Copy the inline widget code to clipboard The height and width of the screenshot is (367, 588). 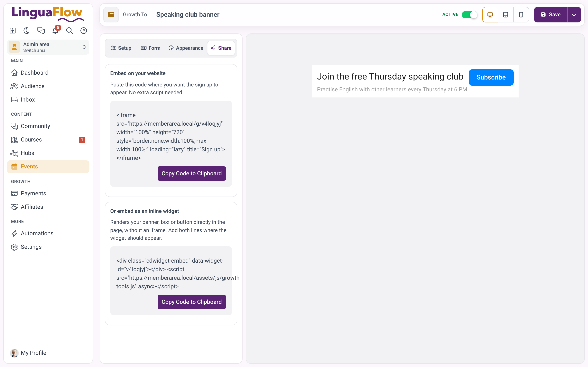pyautogui.click(x=192, y=302)
